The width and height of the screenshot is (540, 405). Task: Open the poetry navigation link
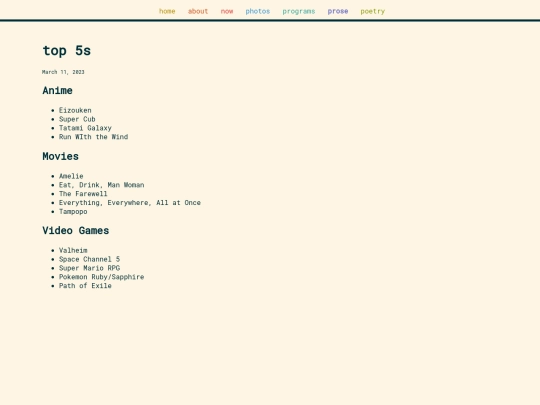(x=373, y=11)
